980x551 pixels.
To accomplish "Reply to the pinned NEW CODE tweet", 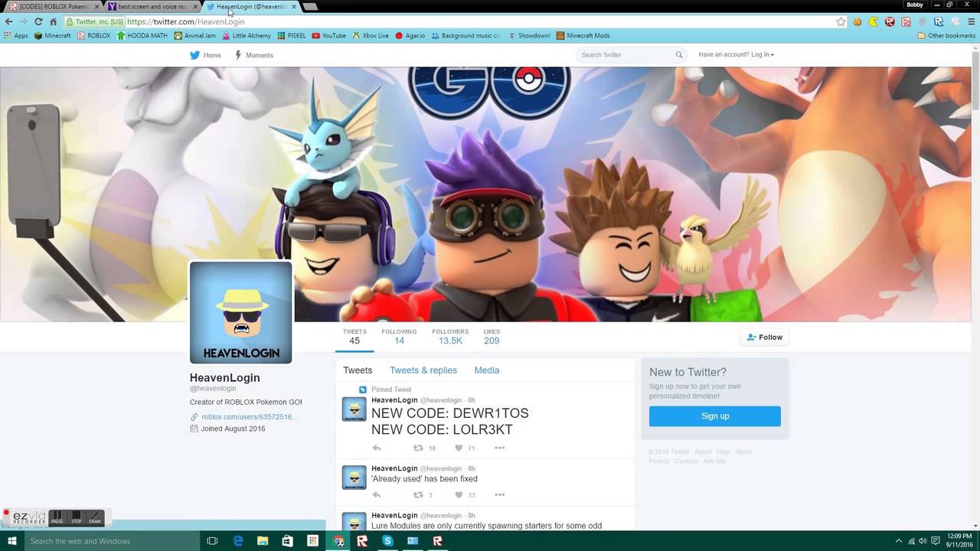I will point(376,448).
